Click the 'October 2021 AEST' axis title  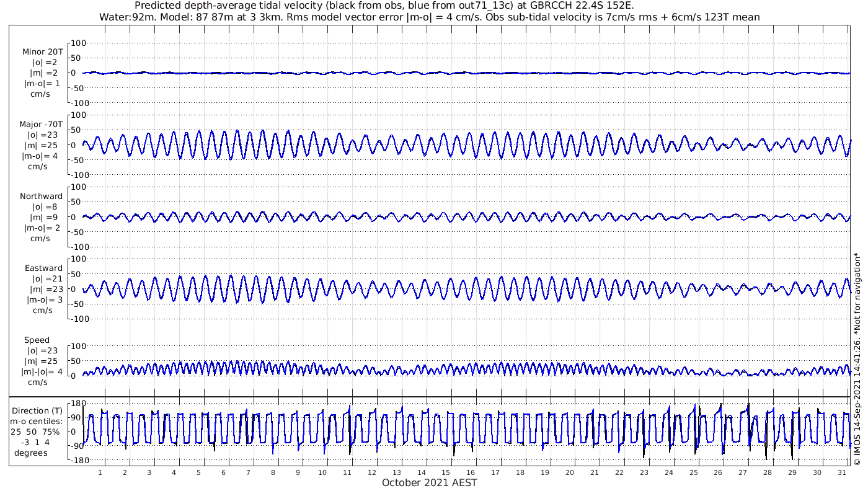[430, 482]
